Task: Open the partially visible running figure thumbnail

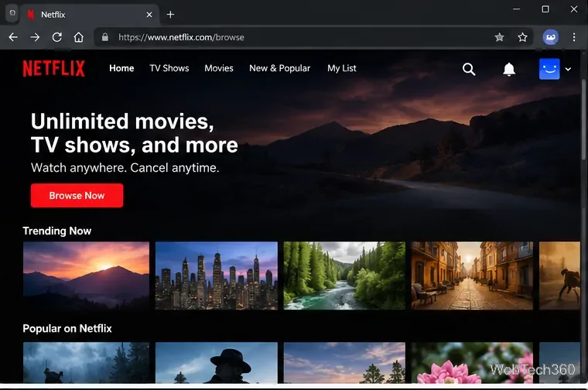Action: pyautogui.click(x=559, y=275)
